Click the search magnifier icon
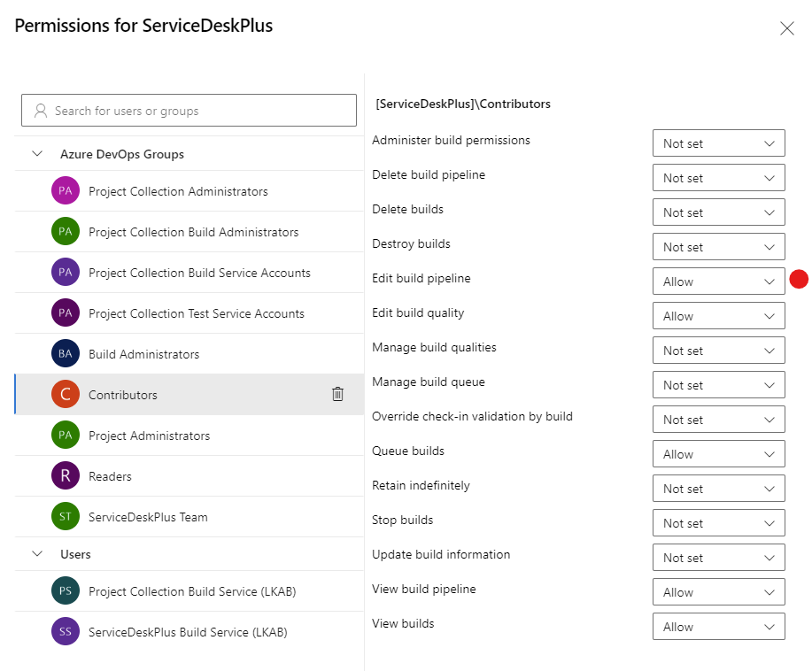Screen dimensions: 812x671 tap(39, 110)
